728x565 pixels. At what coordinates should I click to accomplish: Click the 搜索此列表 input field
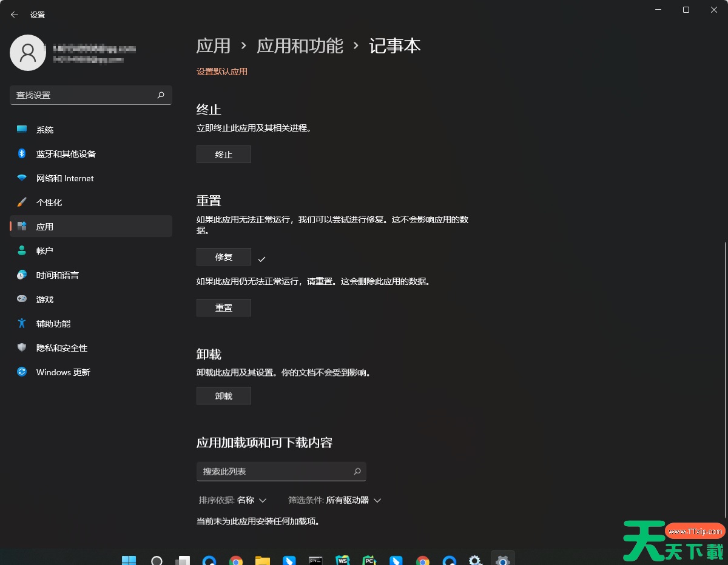281,471
